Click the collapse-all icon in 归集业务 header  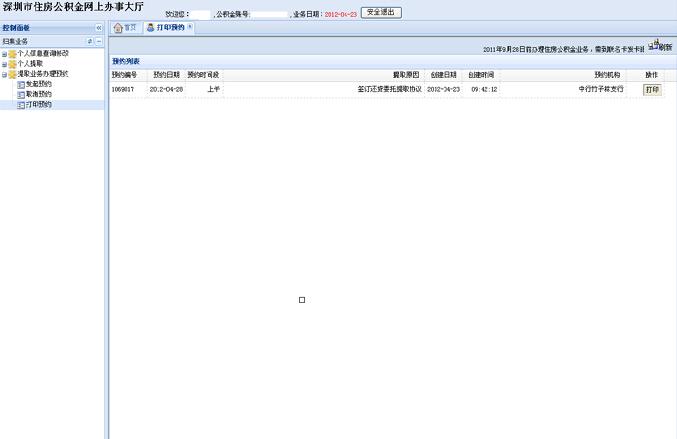[x=99, y=41]
